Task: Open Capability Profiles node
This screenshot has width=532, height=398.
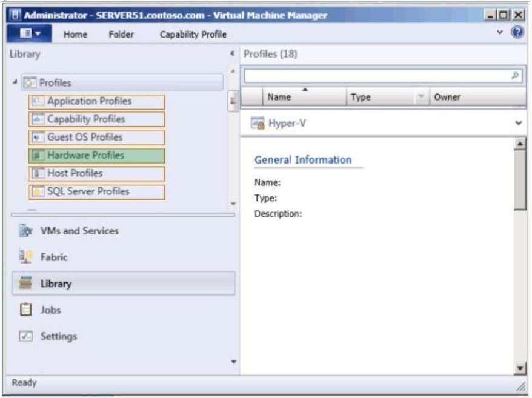Action: tap(96, 119)
